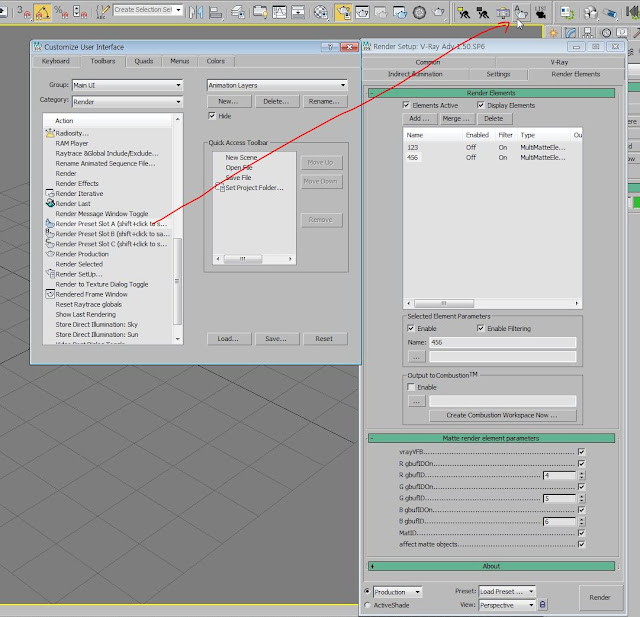Click the lock viewport icon beside View
Image resolution: width=640 pixels, height=617 pixels.
(542, 604)
